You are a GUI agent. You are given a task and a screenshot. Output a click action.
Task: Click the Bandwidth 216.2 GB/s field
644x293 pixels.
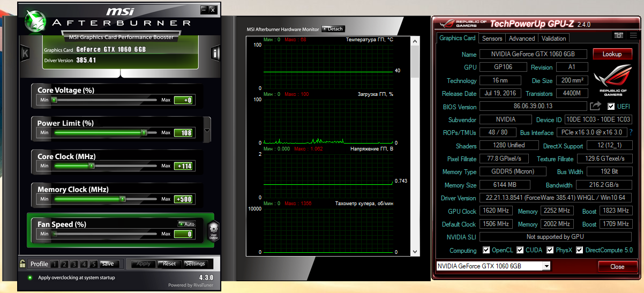coord(604,185)
